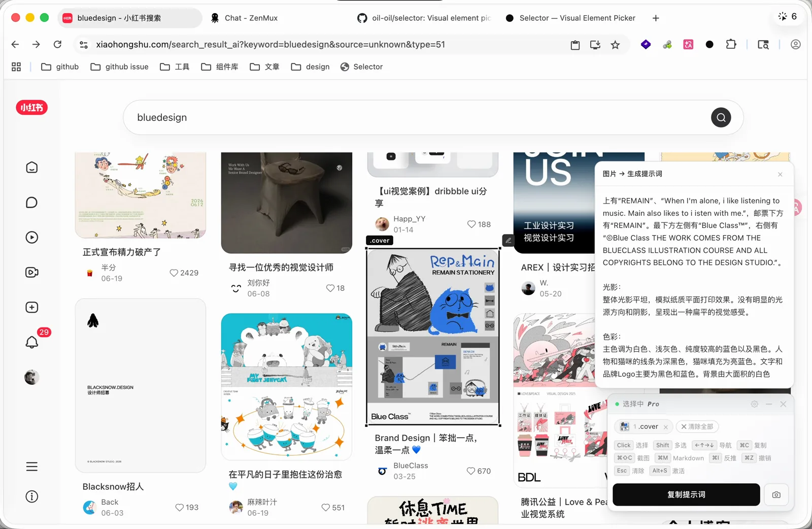Open the live camera icon in sidebar
Screen dimensions: 812x529
[x=31, y=272]
